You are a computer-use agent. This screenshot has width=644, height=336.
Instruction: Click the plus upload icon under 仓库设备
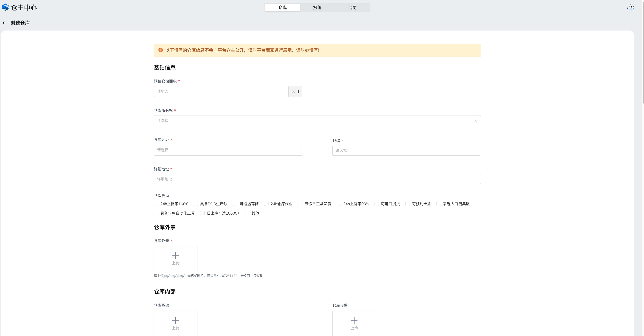354,320
